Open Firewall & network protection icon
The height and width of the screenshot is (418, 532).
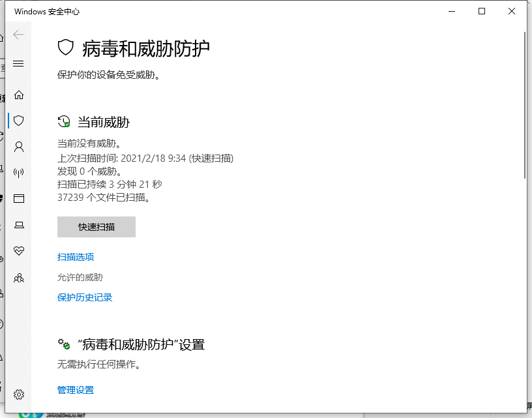click(19, 173)
